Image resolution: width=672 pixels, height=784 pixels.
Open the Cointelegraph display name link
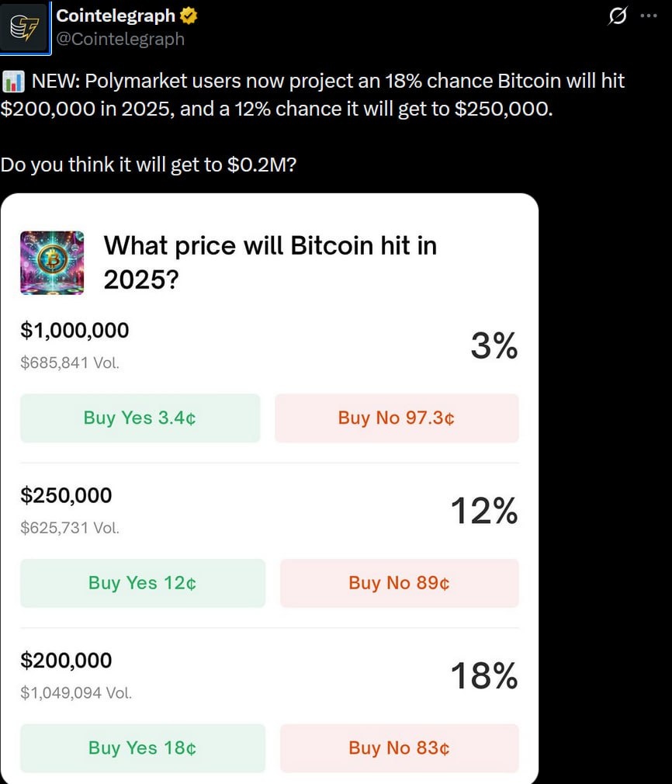click(116, 16)
